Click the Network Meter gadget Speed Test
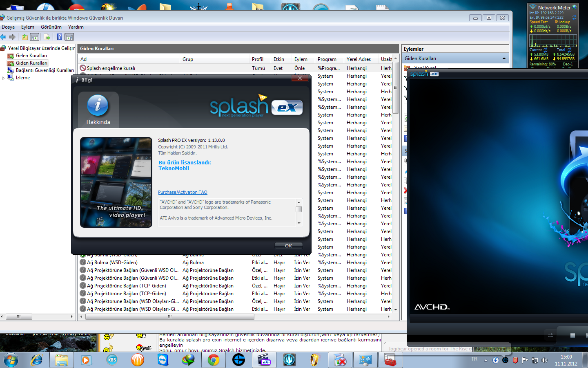This screenshot has height=368, width=588. pyautogui.click(x=539, y=22)
